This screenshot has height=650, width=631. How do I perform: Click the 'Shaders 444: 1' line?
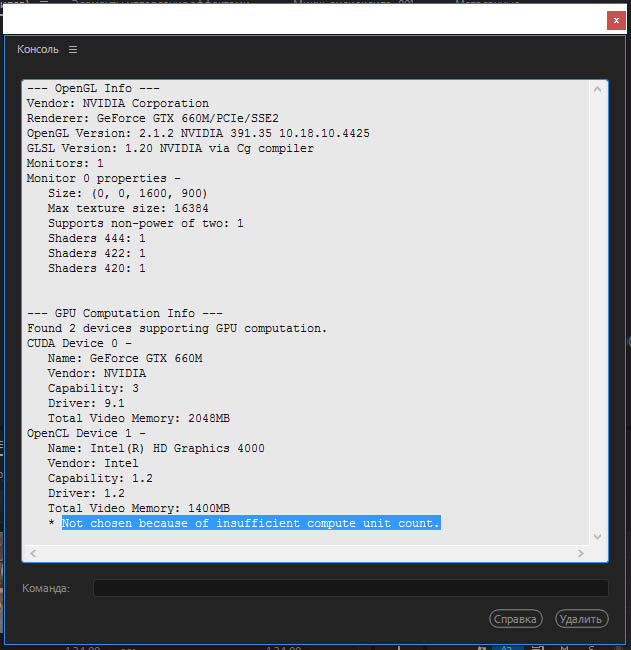coord(97,238)
